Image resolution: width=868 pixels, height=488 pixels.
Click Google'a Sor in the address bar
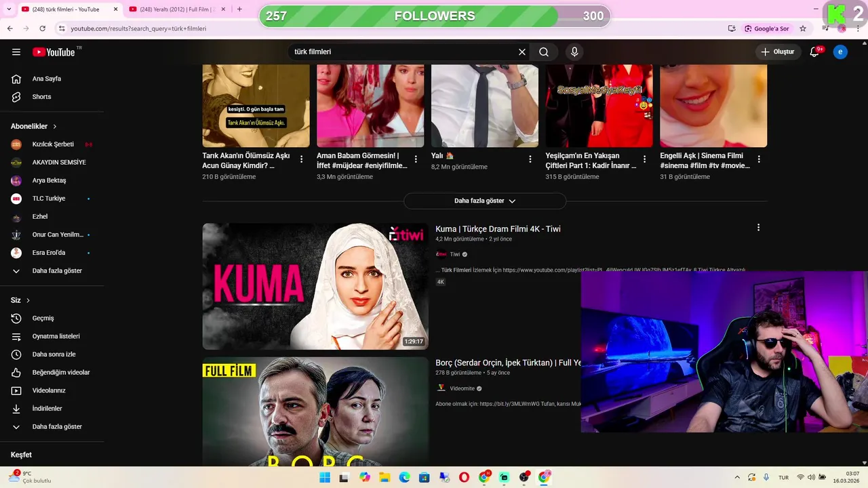pos(768,28)
